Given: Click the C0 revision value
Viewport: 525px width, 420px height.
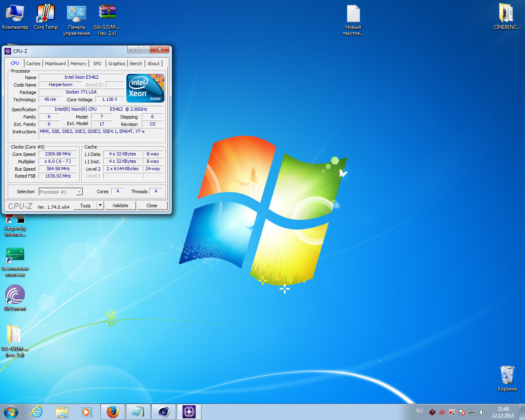Looking at the screenshot, I should 153,124.
